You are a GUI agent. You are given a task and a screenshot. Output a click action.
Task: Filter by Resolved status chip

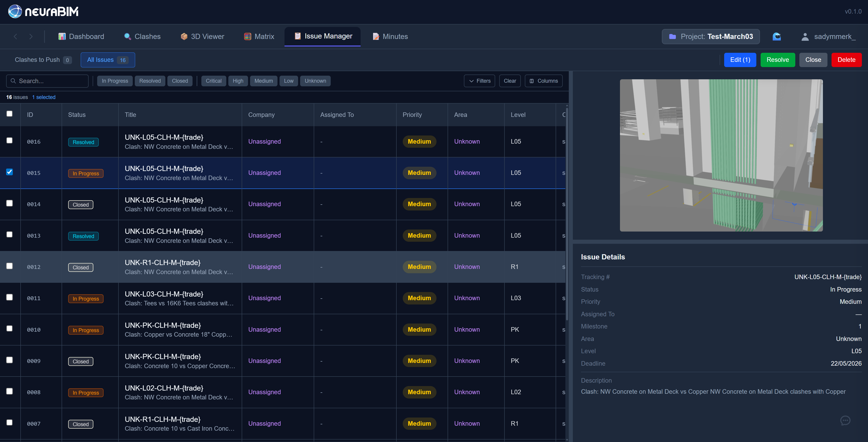pyautogui.click(x=150, y=81)
